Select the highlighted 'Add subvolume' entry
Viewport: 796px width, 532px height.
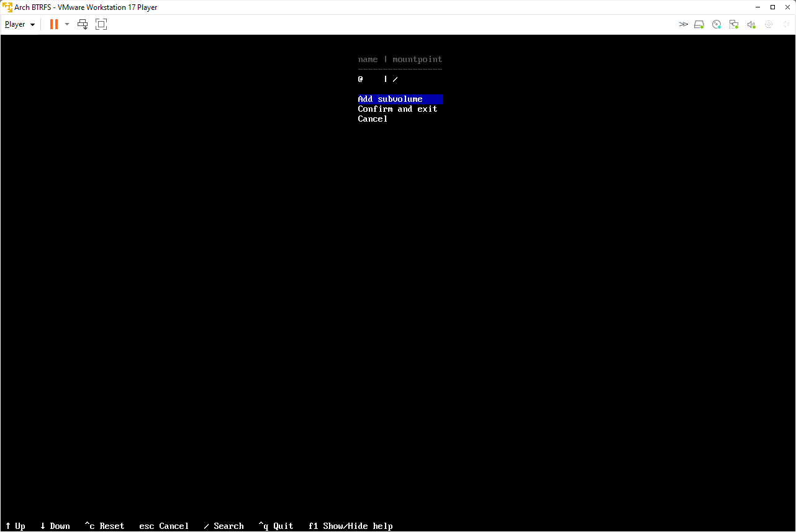pyautogui.click(x=400, y=99)
